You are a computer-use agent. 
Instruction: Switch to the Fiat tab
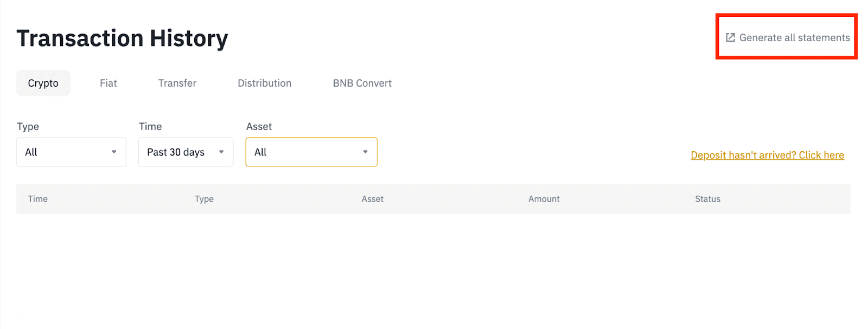click(x=108, y=83)
